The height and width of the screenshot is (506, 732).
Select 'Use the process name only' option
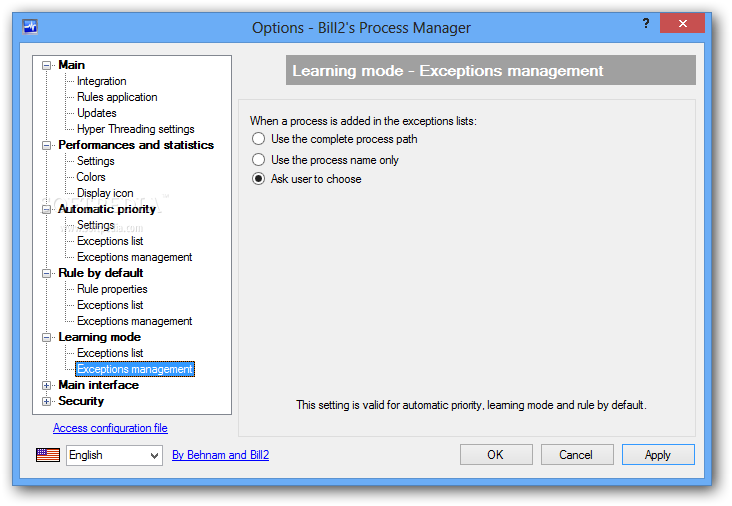[258, 160]
